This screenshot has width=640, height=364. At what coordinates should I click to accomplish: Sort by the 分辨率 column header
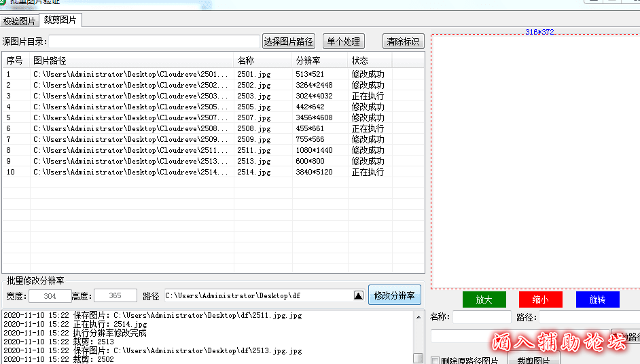(x=319, y=60)
